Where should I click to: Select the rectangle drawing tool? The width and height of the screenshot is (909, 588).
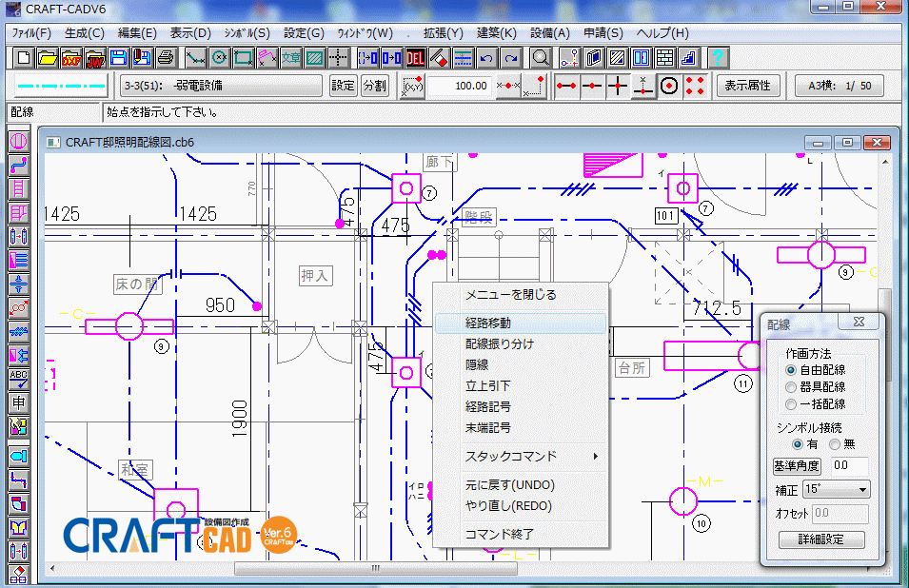pos(243,58)
